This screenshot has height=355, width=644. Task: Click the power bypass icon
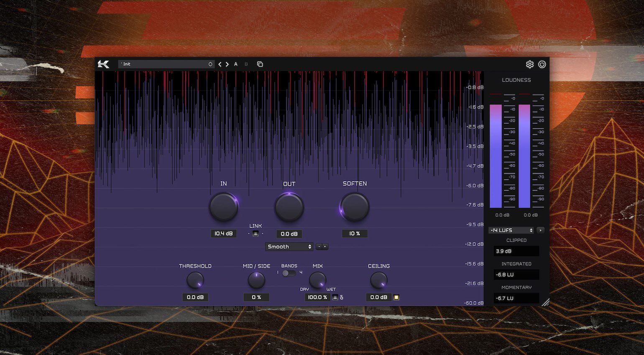click(x=542, y=64)
